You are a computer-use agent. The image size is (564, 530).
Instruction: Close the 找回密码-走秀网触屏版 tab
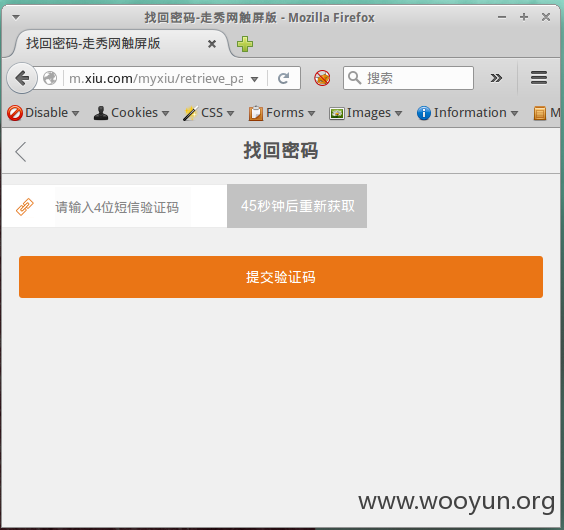pos(212,44)
